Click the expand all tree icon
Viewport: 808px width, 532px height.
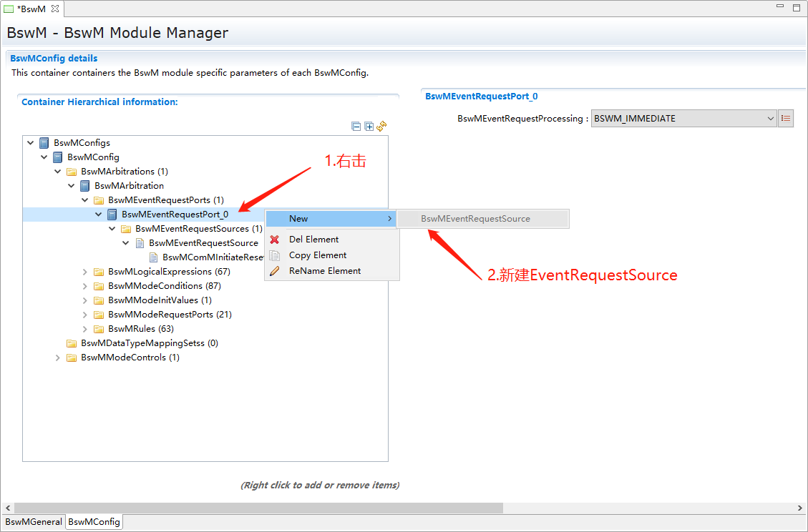click(x=369, y=127)
